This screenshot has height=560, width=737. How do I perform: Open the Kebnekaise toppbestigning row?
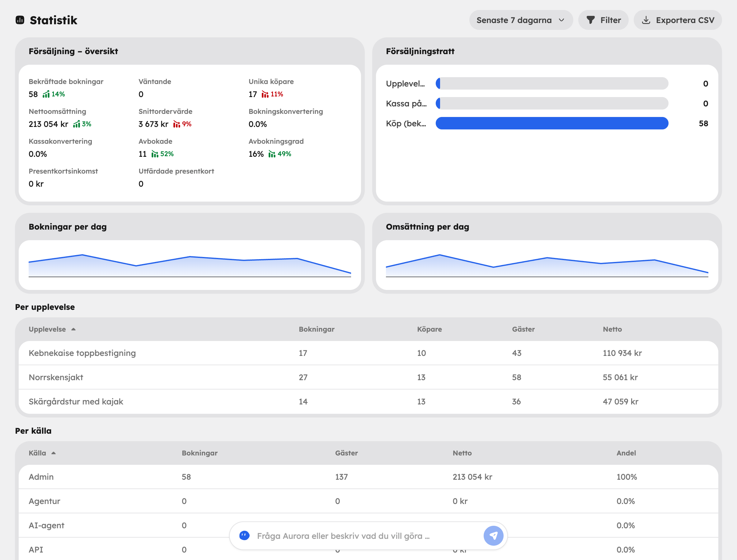(368, 353)
